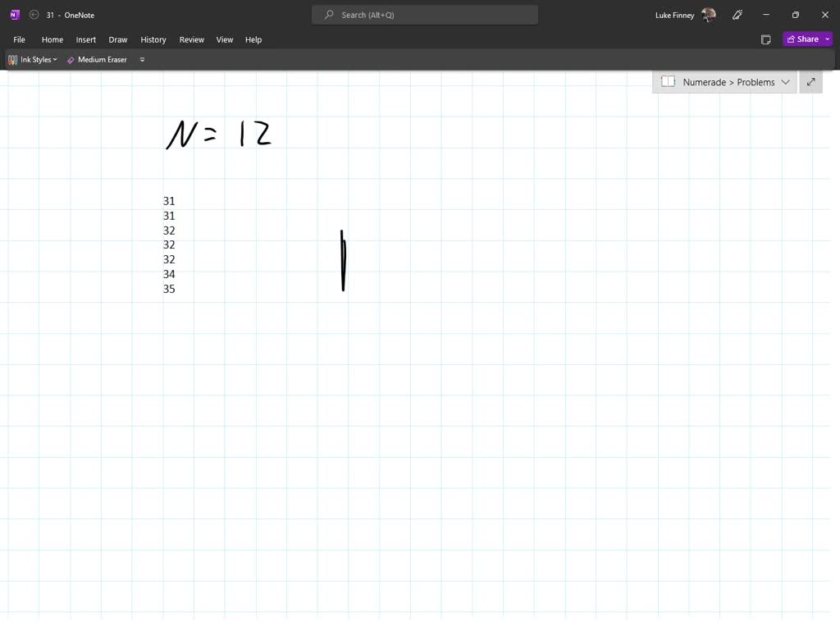Expand the toolbar overflow chevron
Image resolution: width=840 pixels, height=630 pixels.
[141, 59]
